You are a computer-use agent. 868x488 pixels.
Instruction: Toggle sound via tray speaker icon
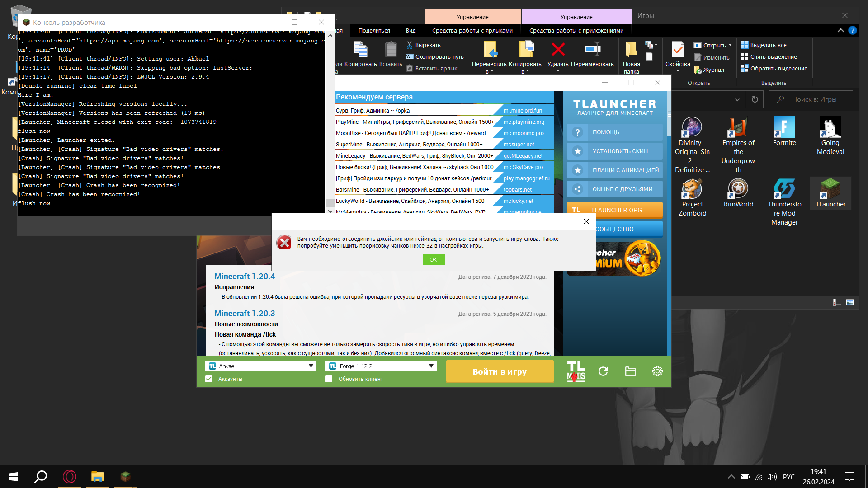pyautogui.click(x=772, y=476)
